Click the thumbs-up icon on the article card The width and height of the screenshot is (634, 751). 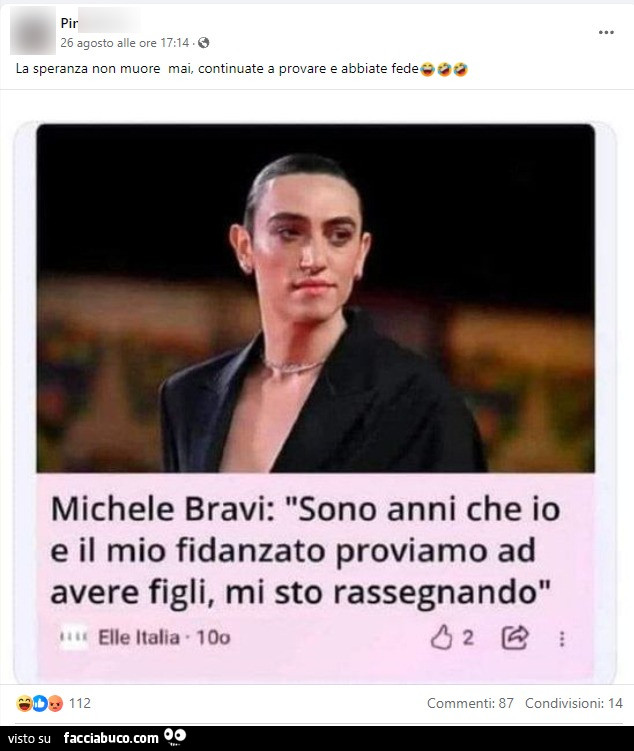(441, 637)
